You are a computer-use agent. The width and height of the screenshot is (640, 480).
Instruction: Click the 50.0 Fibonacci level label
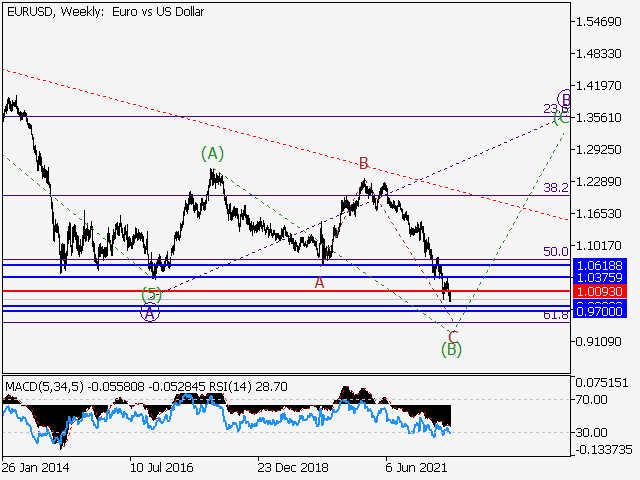(556, 252)
